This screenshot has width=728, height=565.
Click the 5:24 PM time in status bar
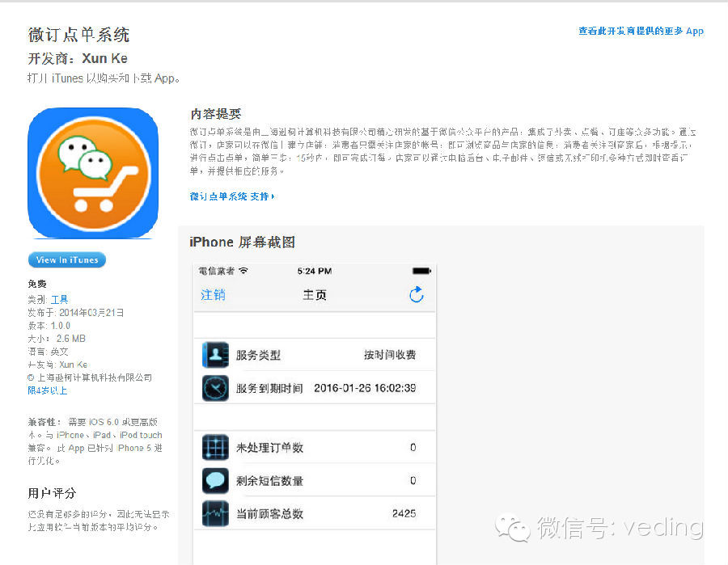(315, 271)
